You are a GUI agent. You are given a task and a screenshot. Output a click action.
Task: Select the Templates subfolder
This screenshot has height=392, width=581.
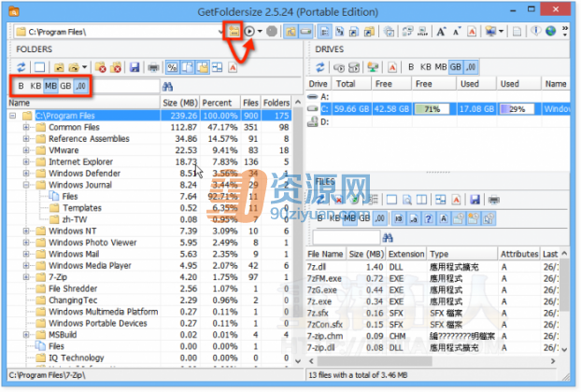coord(82,208)
